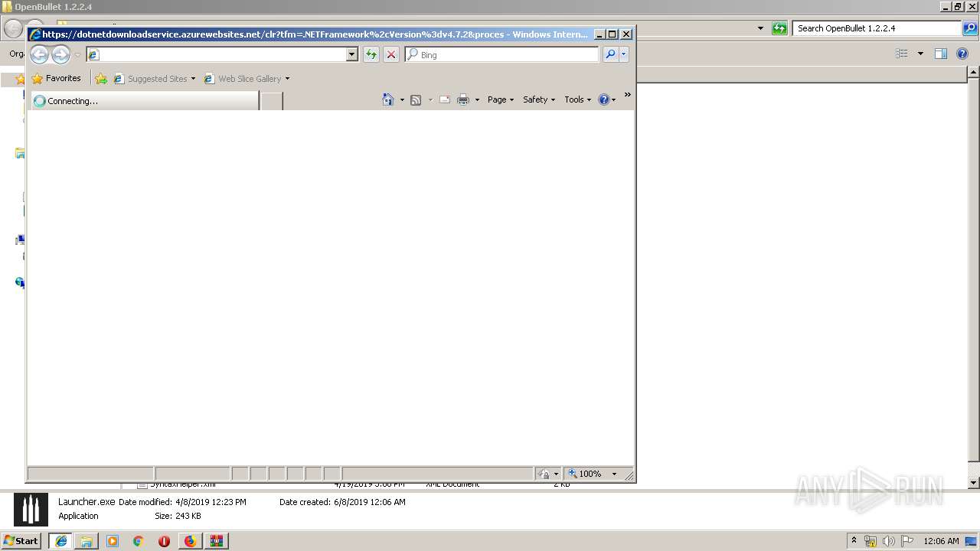This screenshot has width=980, height=551.
Task: Open a new tab in Internet Explorer
Action: tap(271, 100)
